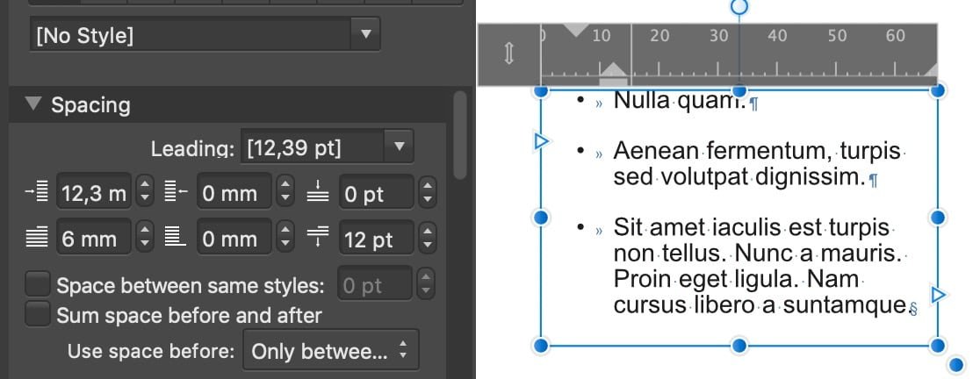The width and height of the screenshot is (980, 379).
Task: Increase the 12,3 mm left indent stepper
Action: (145, 185)
